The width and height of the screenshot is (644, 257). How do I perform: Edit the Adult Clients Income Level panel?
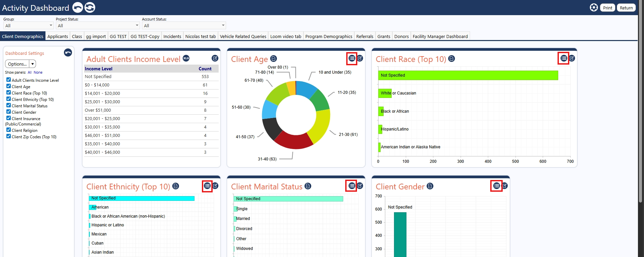point(215,58)
